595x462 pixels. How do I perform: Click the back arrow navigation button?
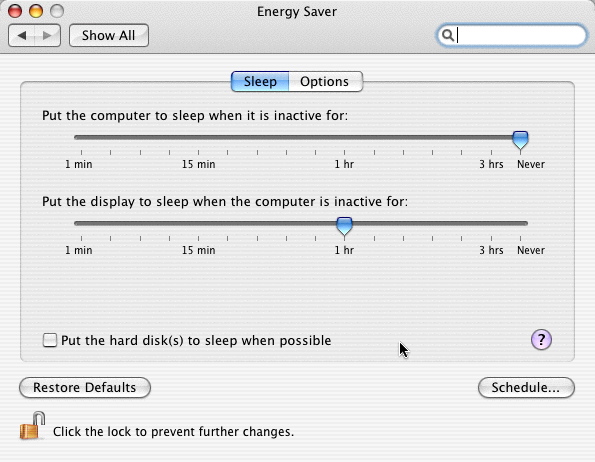[21, 35]
